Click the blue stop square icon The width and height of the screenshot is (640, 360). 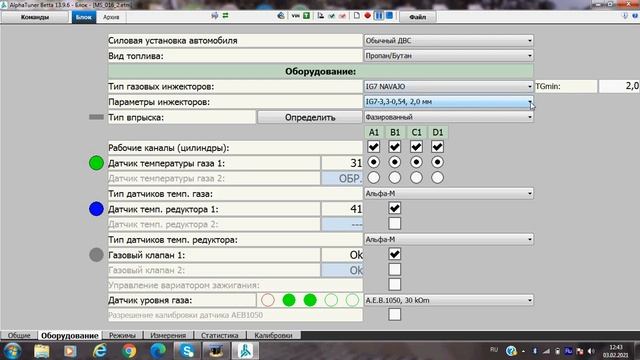389,16
